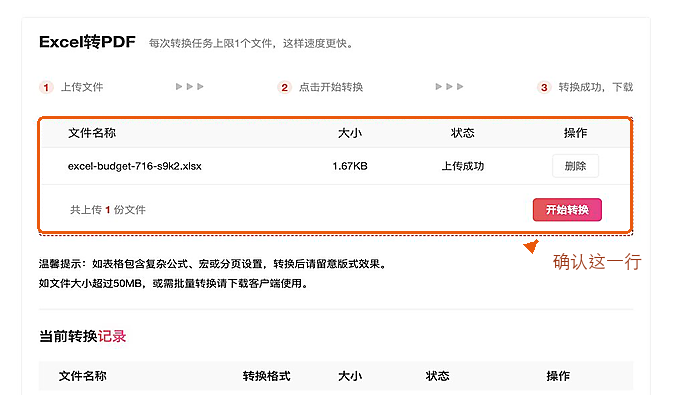The height and width of the screenshot is (395, 700).
Task: Click the 当前转换记录 section heading
Action: [83, 336]
